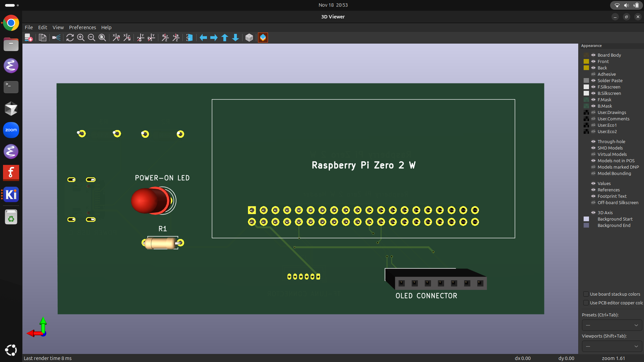Enable Use board stackup colors checkbox
This screenshot has height=362, width=644.
coord(586,294)
